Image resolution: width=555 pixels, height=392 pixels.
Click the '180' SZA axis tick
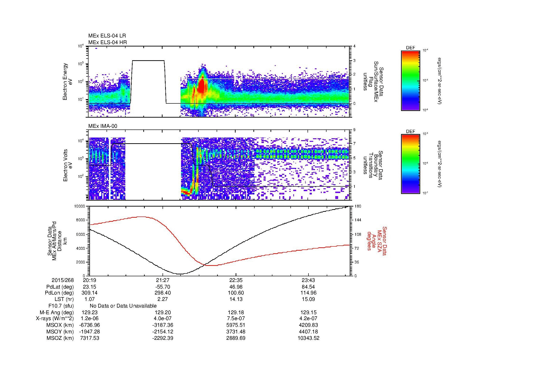[358, 206]
